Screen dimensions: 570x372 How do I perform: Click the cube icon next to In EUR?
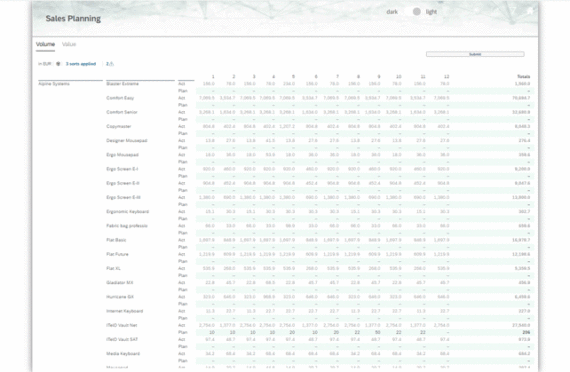(x=58, y=64)
